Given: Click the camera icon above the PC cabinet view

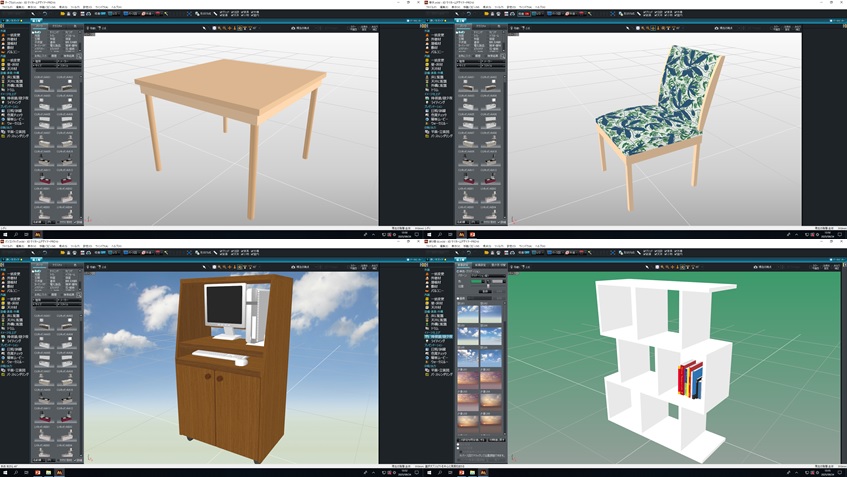Looking at the screenshot, I should (292, 266).
